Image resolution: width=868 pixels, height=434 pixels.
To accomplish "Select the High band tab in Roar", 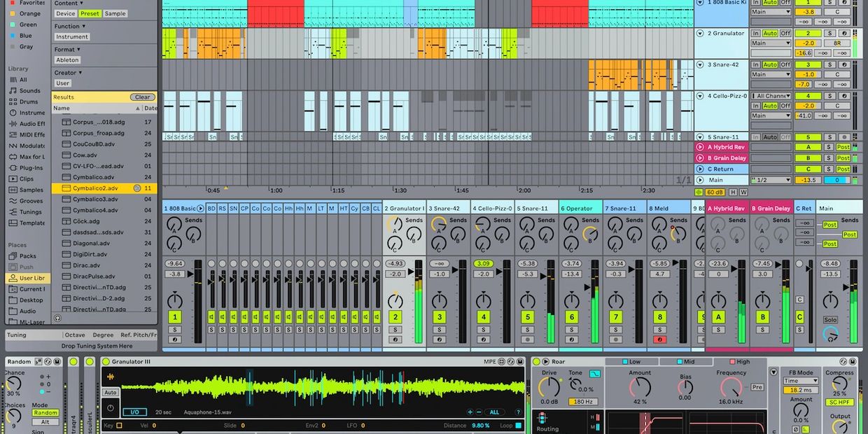I will pos(738,362).
